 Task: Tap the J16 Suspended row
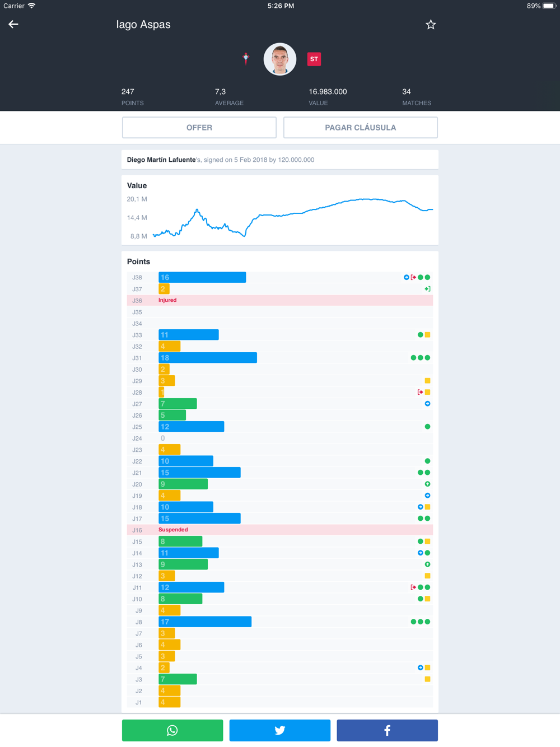[280, 530]
